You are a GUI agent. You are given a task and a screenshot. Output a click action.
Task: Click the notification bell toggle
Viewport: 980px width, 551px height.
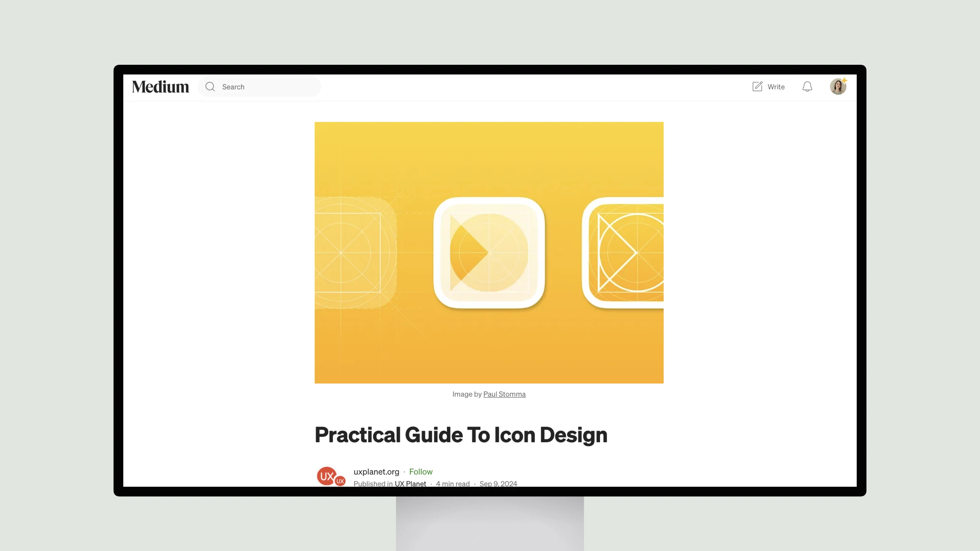click(x=808, y=86)
